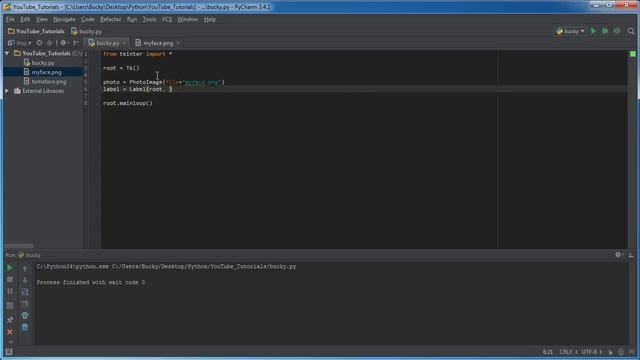
Task: Open the View menu
Action: [42, 19]
